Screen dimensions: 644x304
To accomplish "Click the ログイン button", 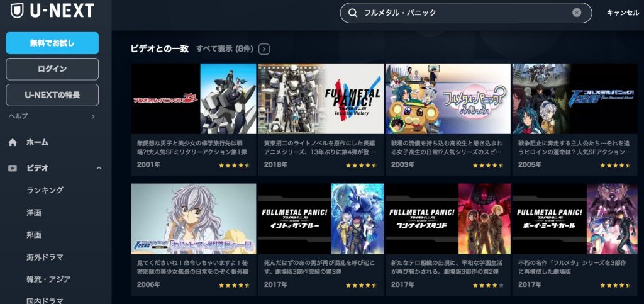I will [x=52, y=69].
